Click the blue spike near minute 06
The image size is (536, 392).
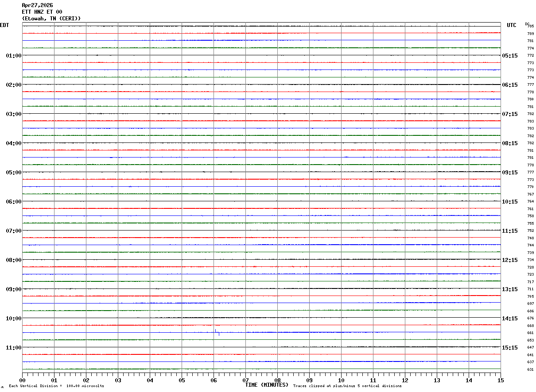tap(215, 331)
